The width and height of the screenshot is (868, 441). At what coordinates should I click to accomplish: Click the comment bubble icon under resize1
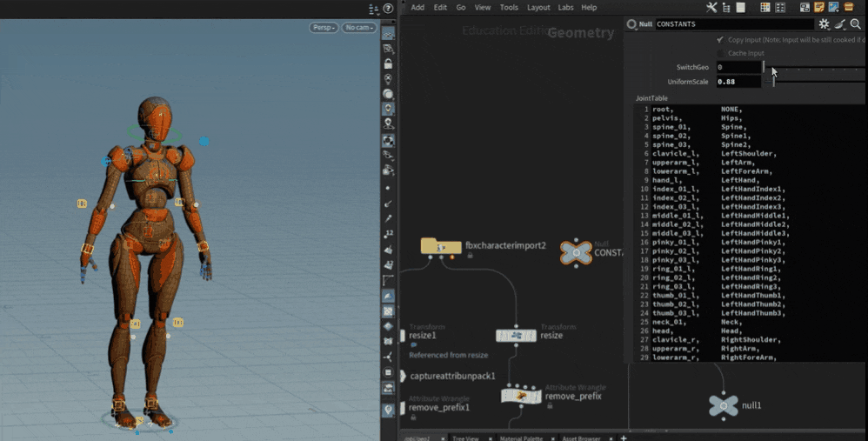pos(413,344)
